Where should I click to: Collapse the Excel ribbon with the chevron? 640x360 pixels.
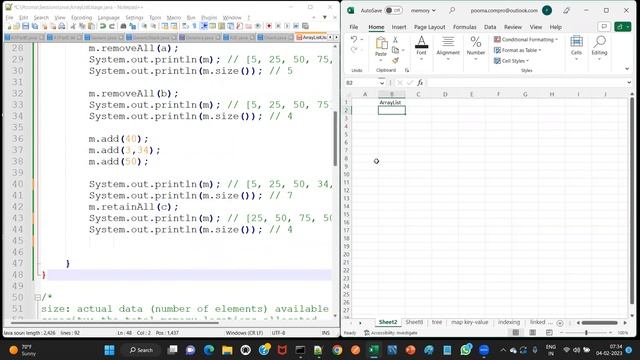(627, 69)
